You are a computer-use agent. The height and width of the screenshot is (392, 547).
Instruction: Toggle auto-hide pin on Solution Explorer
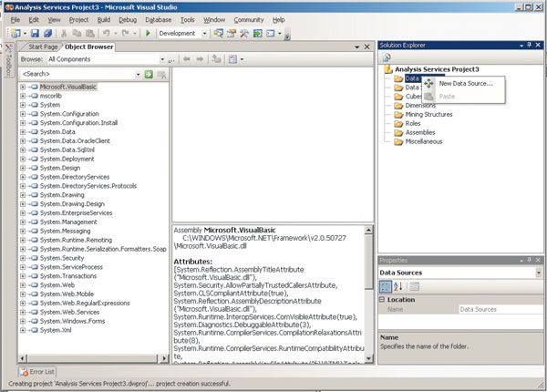[530, 45]
